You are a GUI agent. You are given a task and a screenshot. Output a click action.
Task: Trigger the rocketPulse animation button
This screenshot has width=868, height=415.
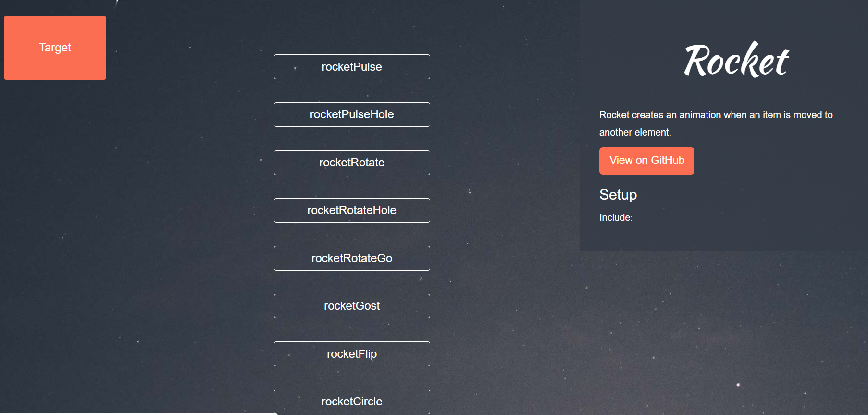coord(352,67)
